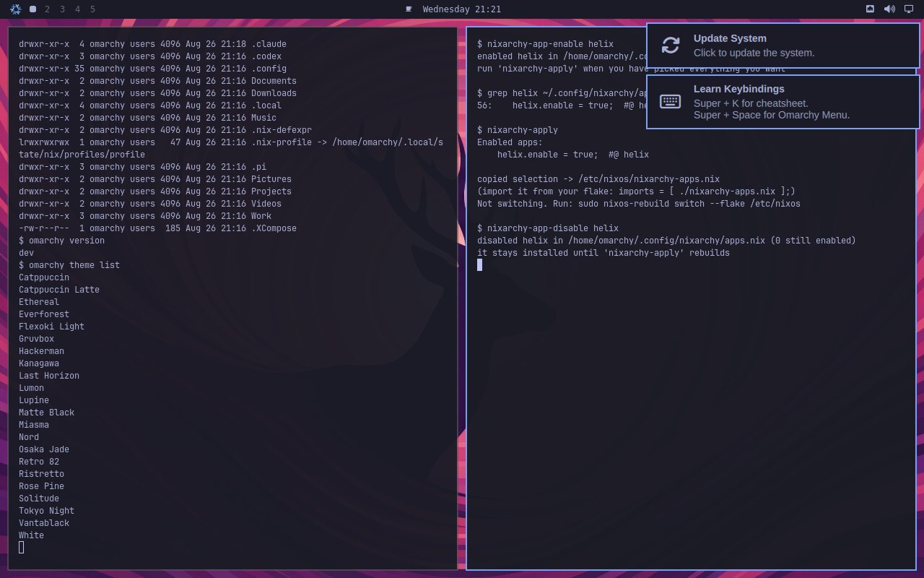Image resolution: width=924 pixels, height=578 pixels.
Task: Click 'Nord' theme name
Action: tap(29, 437)
